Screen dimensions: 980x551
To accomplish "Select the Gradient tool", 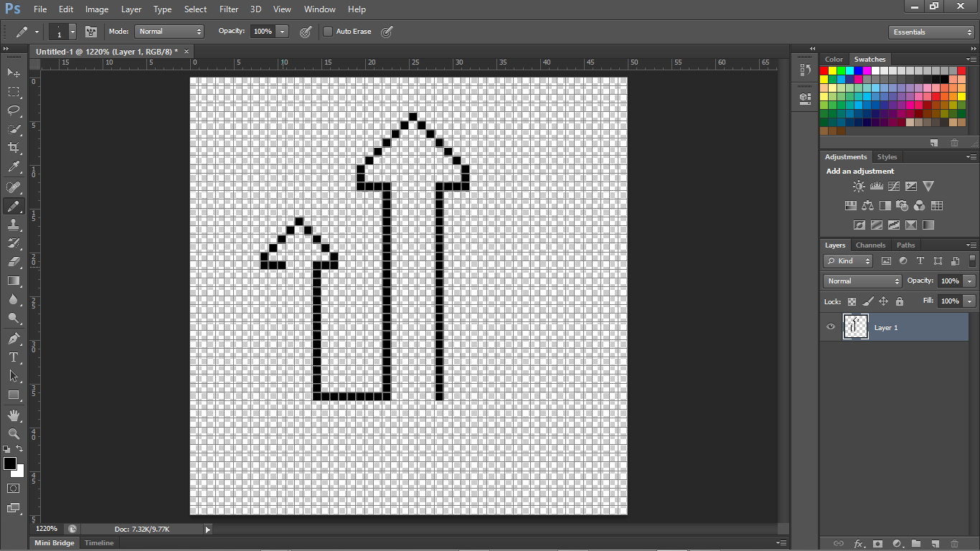I will (14, 281).
